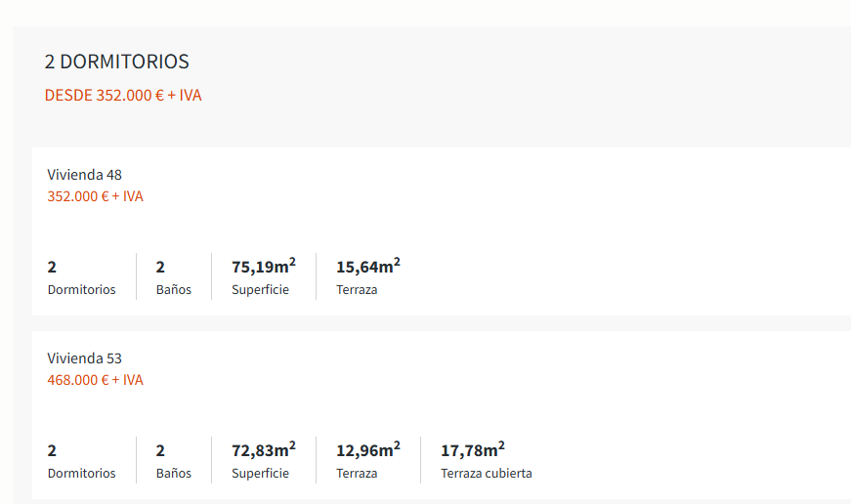The height and width of the screenshot is (504, 851).
Task: Click the Terraza cubierta label
Action: click(487, 474)
